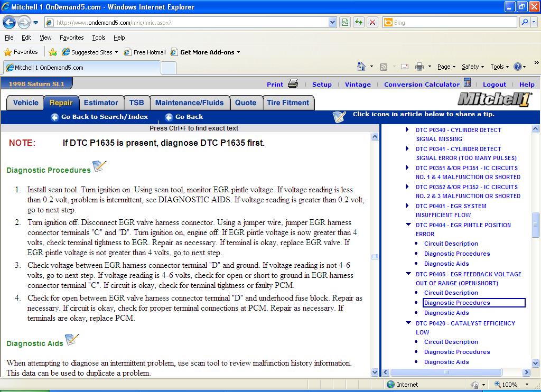
Task: Click the red Stop loading icon
Action: tap(372, 23)
